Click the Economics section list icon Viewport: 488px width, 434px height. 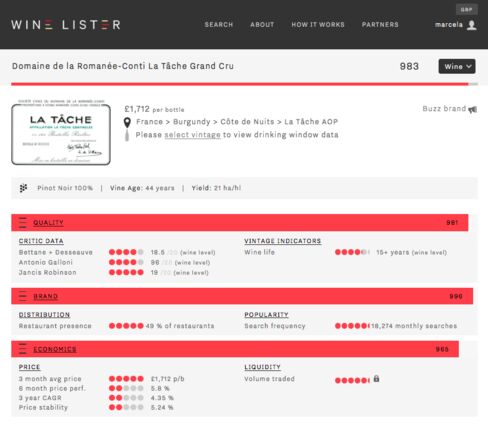click(x=23, y=349)
